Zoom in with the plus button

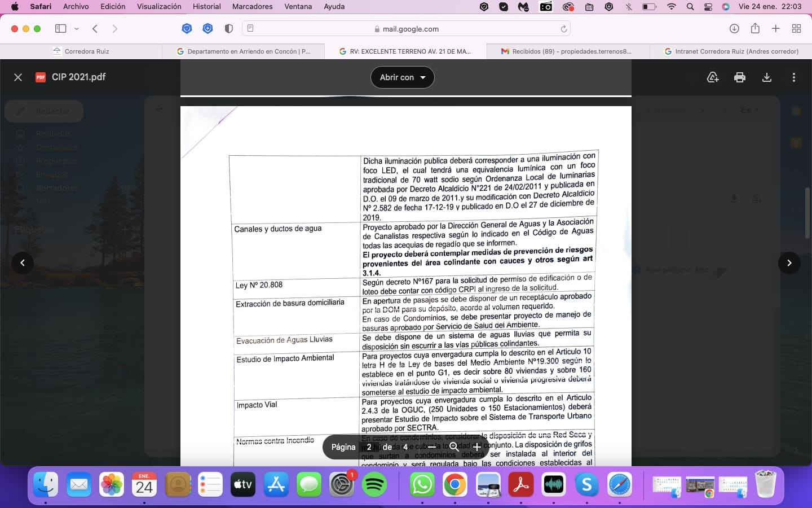coord(476,447)
